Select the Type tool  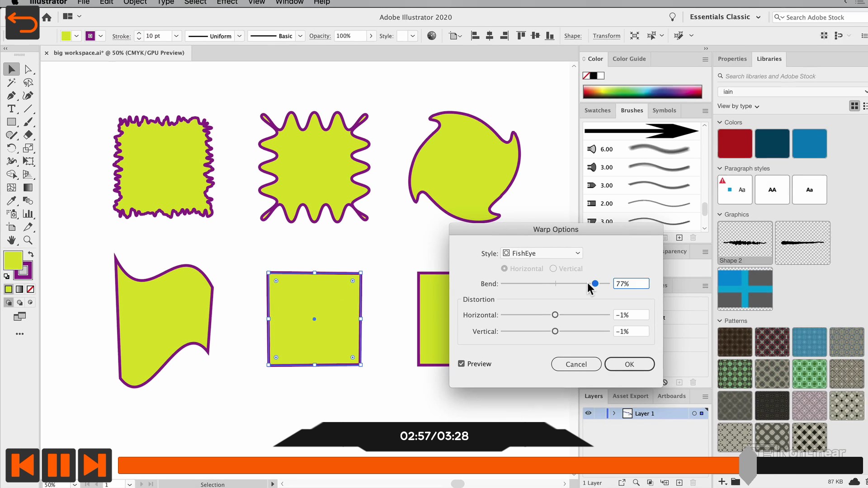coord(11,109)
